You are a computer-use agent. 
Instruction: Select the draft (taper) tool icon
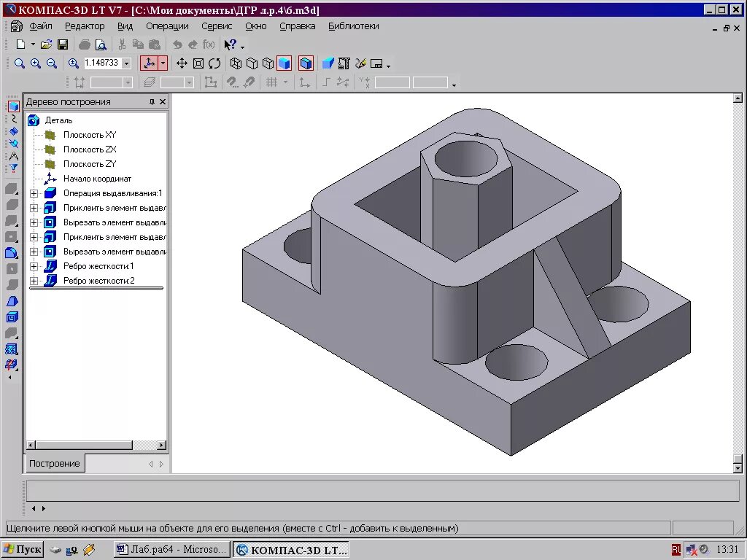pos(12,301)
